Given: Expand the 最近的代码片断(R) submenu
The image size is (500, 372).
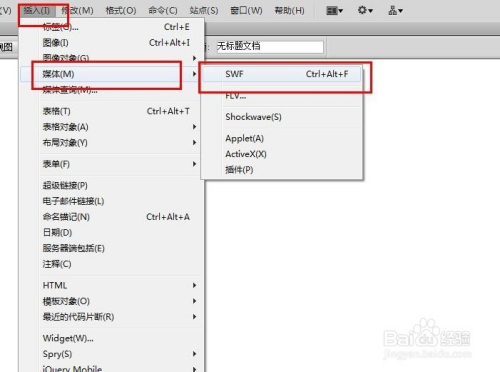Looking at the screenshot, I should [112, 317].
